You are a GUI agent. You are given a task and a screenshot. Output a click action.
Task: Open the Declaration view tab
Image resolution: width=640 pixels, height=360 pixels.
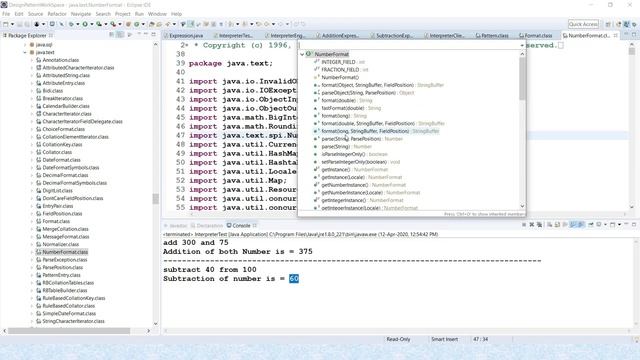click(x=207, y=225)
